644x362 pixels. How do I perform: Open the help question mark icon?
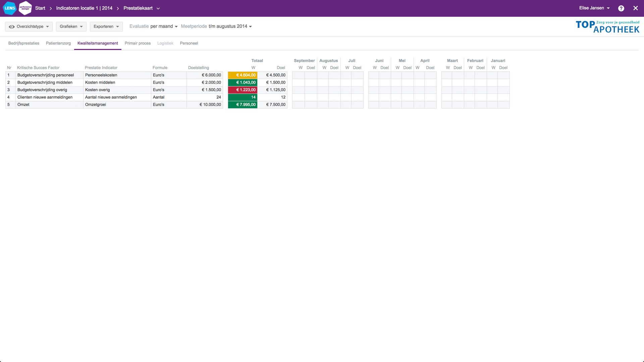click(621, 8)
